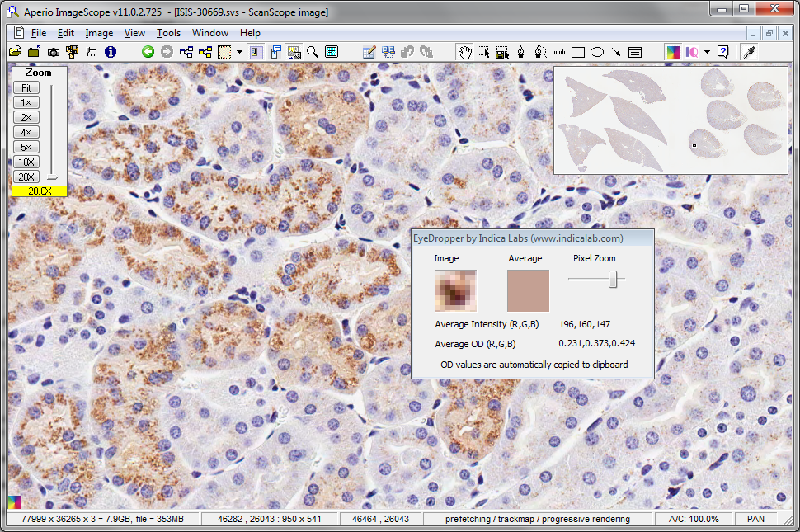Toggle the rainbow color management button
The height and width of the screenshot is (532, 800).
point(674,52)
